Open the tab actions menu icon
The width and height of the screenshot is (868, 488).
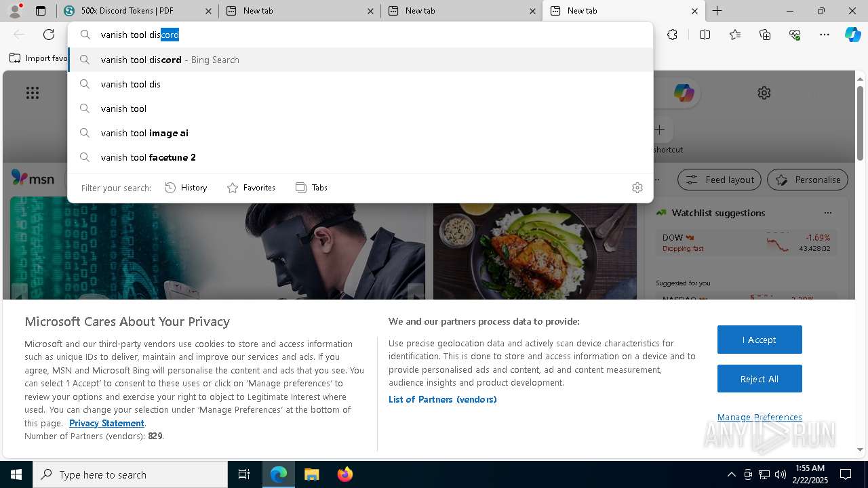point(41,11)
